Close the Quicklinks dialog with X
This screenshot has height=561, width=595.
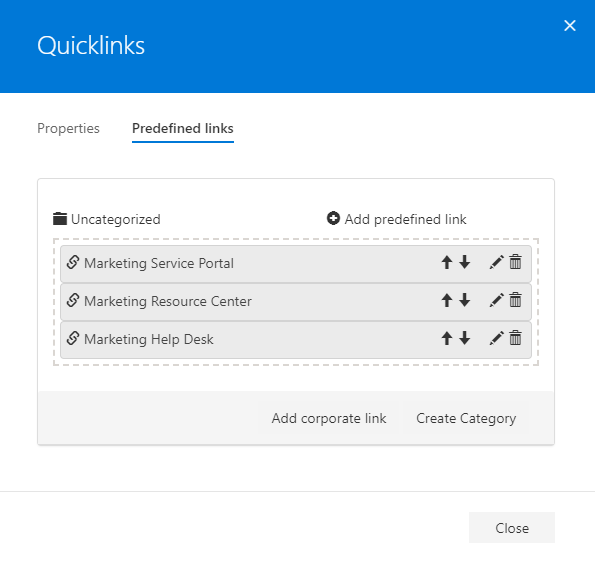pyautogui.click(x=570, y=25)
